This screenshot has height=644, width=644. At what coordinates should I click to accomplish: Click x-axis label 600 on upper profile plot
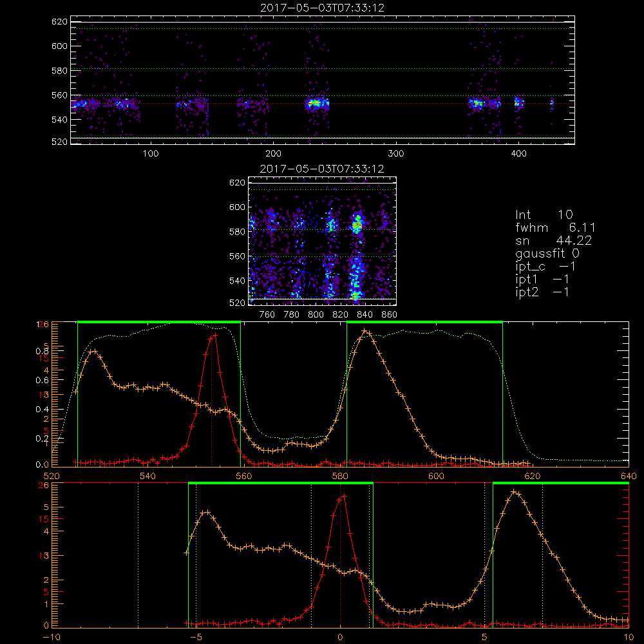pyautogui.click(x=437, y=476)
